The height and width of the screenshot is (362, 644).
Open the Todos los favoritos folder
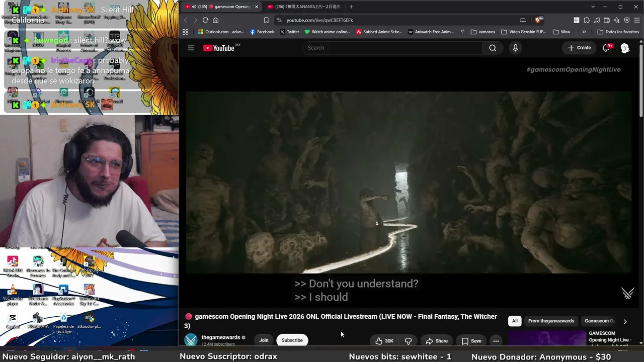[618, 32]
